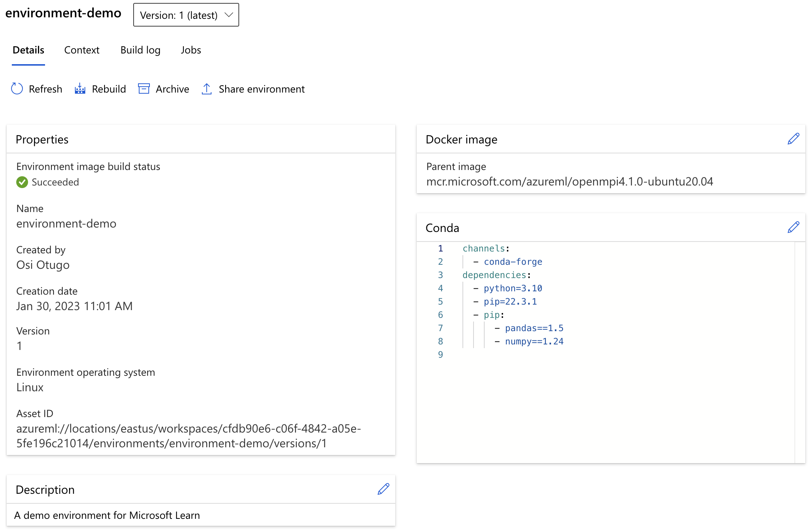Switch to the Context tab

pos(82,50)
